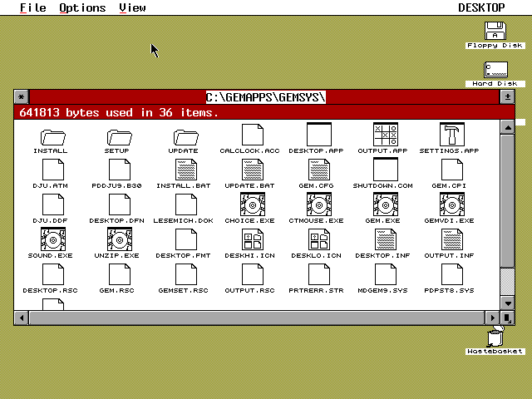The width and height of the screenshot is (532, 399).
Task: Select the UPDATE.BAT batch file
Action: tap(253, 170)
